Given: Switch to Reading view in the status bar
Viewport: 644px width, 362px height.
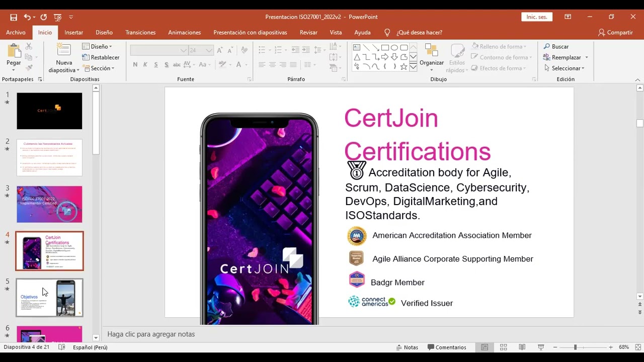Looking at the screenshot, I should point(522,347).
